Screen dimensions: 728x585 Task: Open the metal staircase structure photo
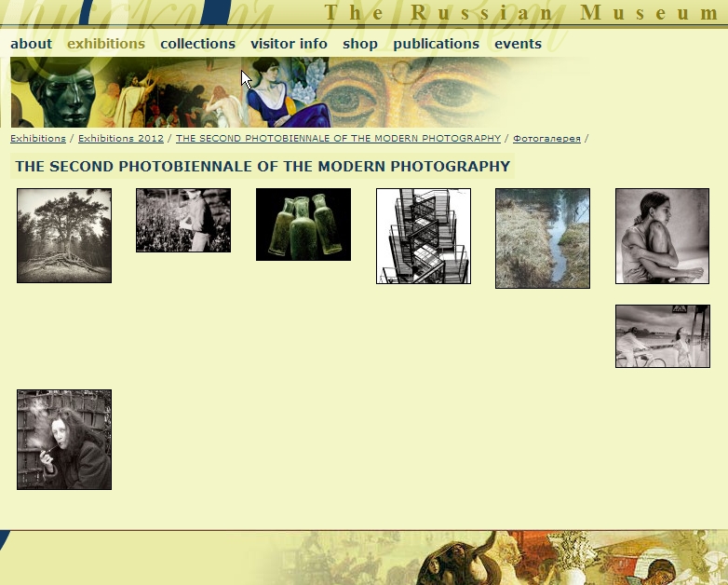coord(424,236)
